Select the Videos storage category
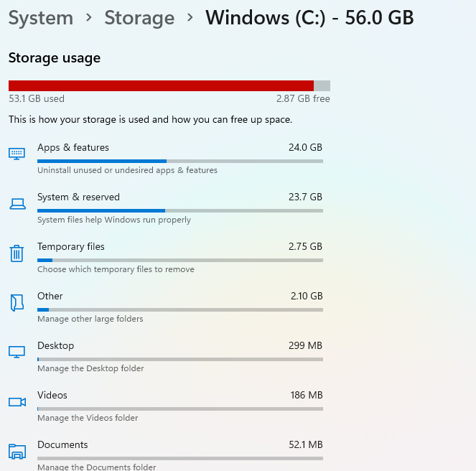The height and width of the screenshot is (471, 476). 52,396
